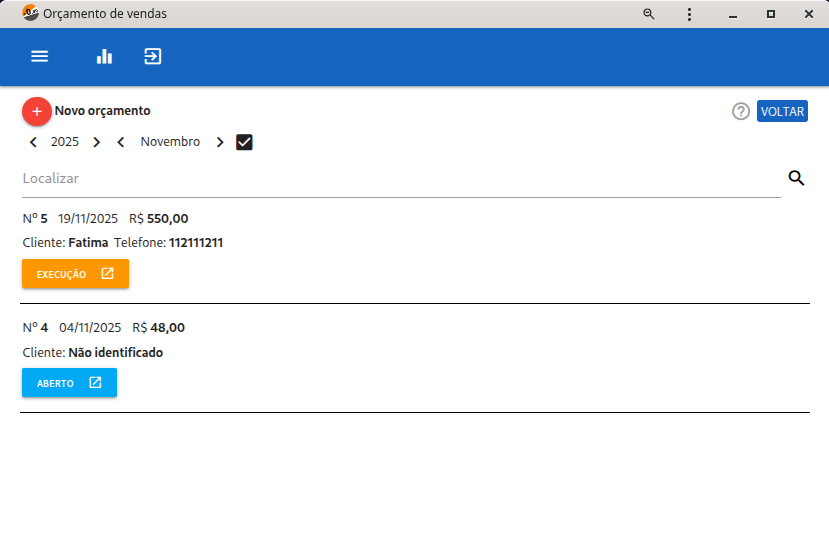This screenshot has width=829, height=549.
Task: Click the Localizar search field
Action: [x=400, y=178]
